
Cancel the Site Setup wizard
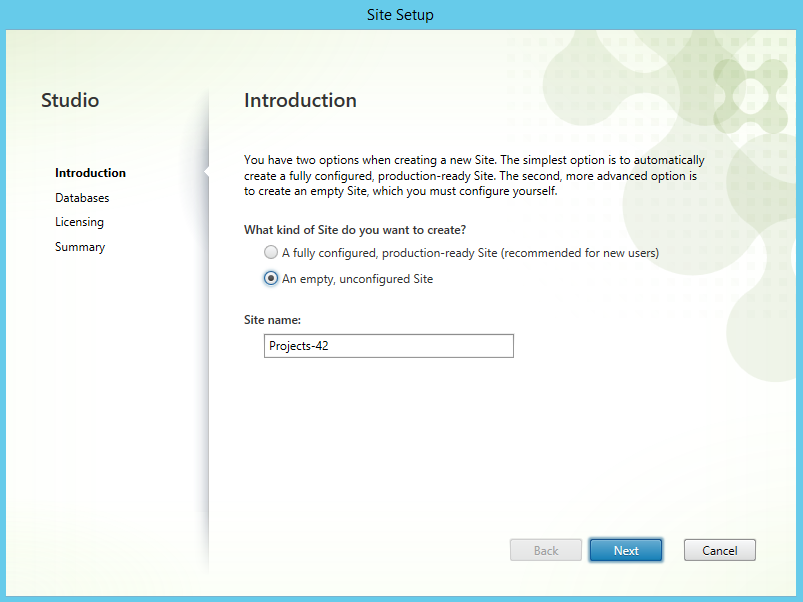click(x=720, y=550)
